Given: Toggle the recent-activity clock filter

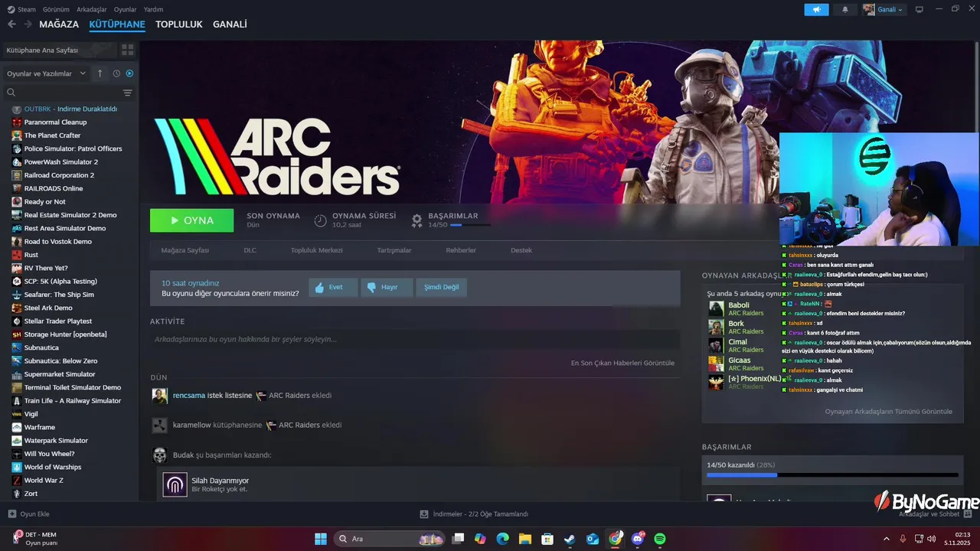Looking at the screenshot, I should [116, 73].
